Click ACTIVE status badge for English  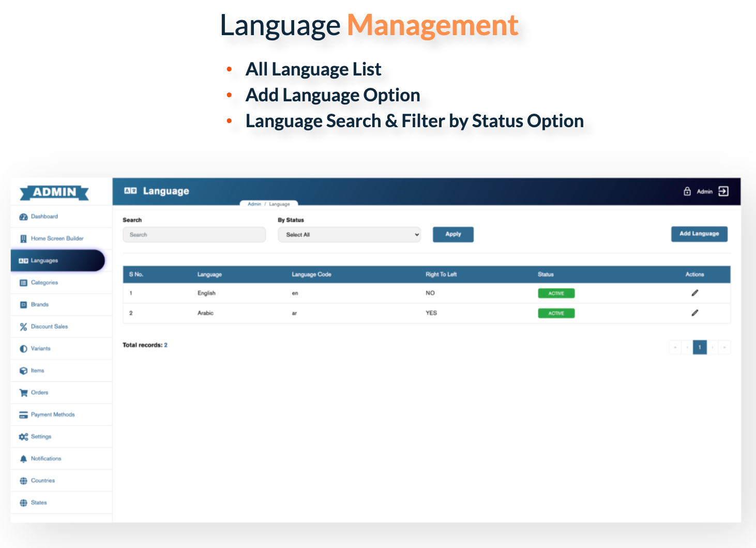point(556,293)
